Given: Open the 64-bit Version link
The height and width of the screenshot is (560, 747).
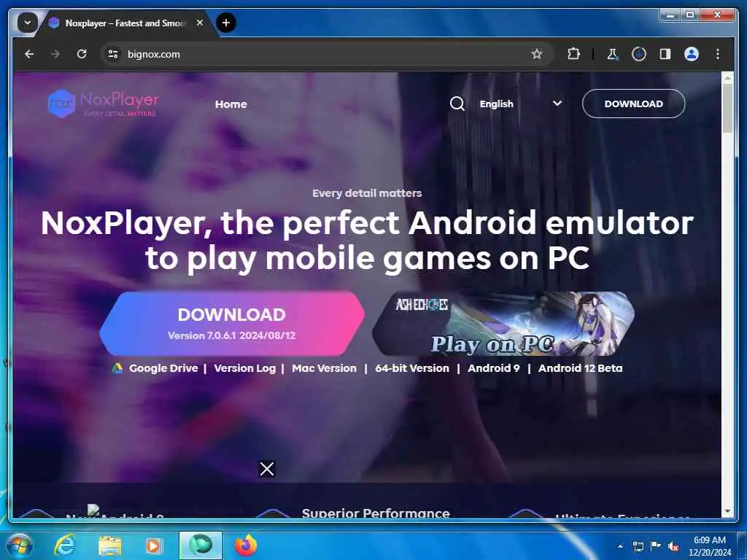Looking at the screenshot, I should coord(412,368).
